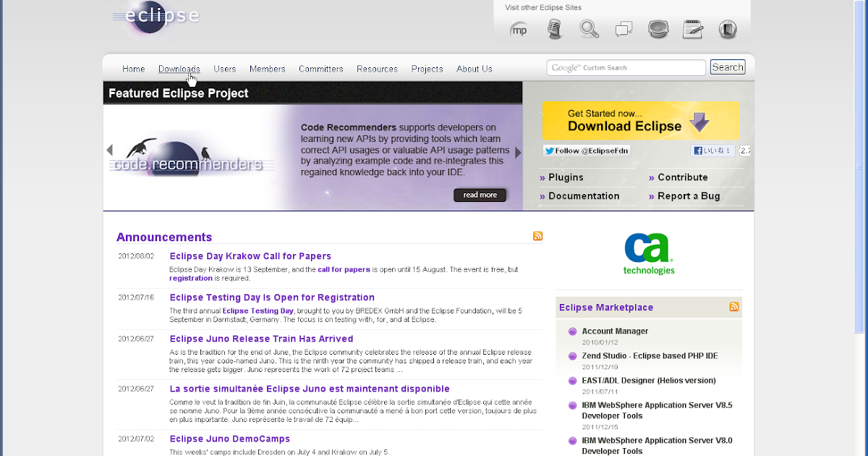
Task: Click the magnifying glass site icon
Action: (x=590, y=29)
